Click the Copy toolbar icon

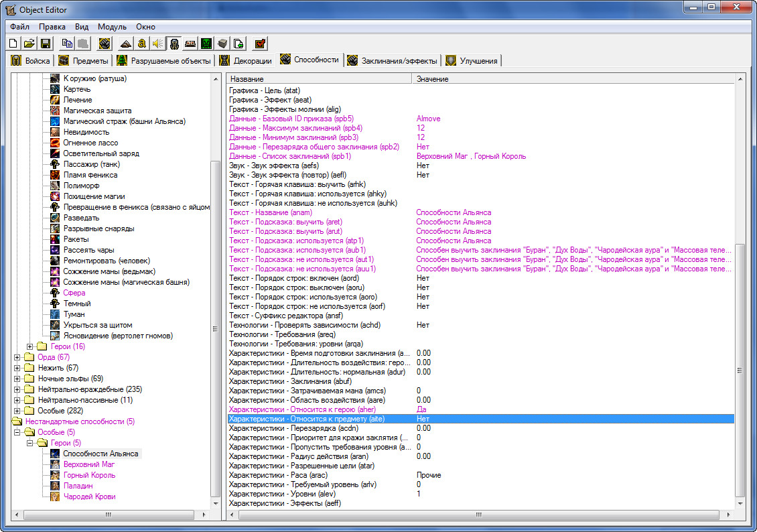click(67, 44)
